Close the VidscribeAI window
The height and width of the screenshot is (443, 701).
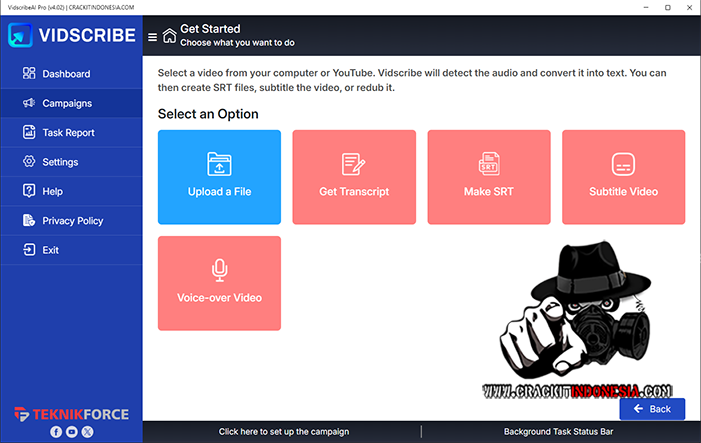pos(689,8)
